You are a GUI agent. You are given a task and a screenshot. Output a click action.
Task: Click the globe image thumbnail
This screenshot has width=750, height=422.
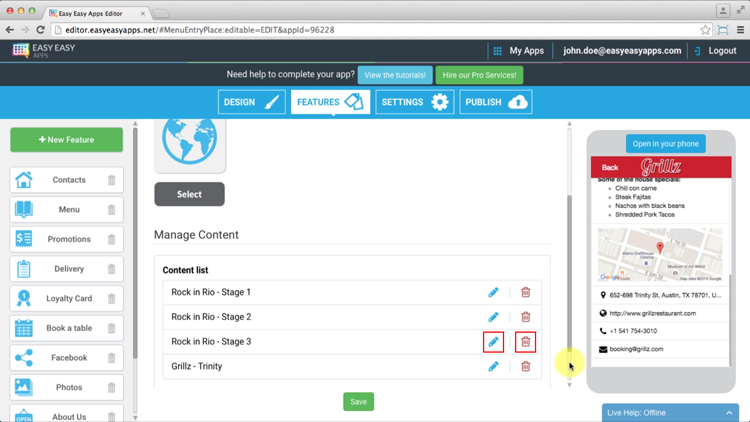coord(190,142)
